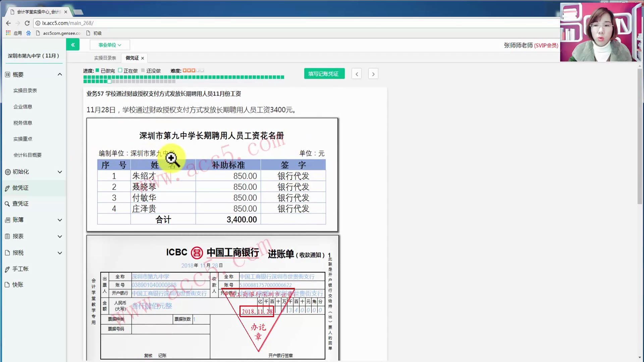Screen dimensions: 644x362
Task: Open the 事业单位 dropdown
Action: coord(110,45)
